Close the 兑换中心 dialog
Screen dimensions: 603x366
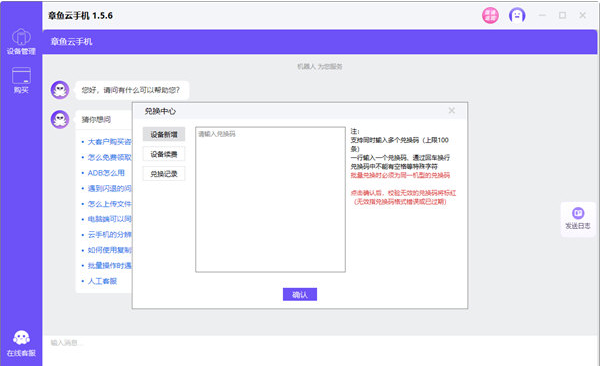[x=451, y=111]
